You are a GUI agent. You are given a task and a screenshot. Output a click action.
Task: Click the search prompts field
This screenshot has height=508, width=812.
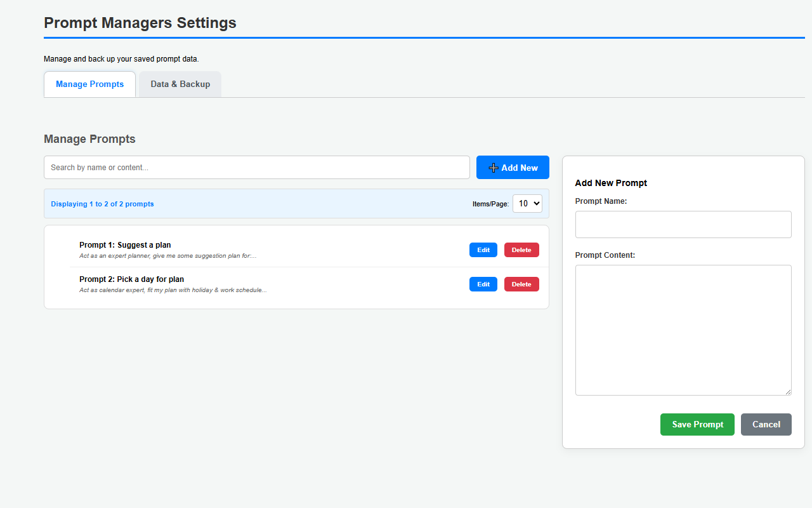coord(256,167)
